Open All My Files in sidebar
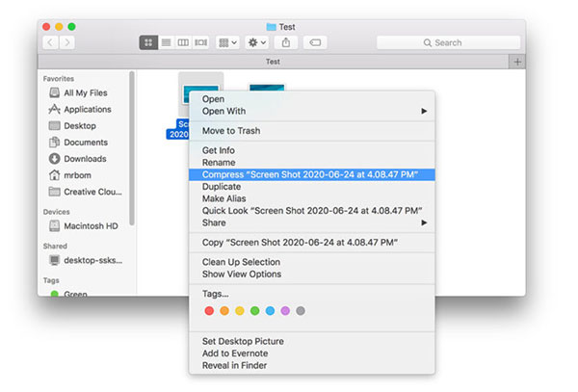The width and height of the screenshot is (578, 392). (86, 92)
